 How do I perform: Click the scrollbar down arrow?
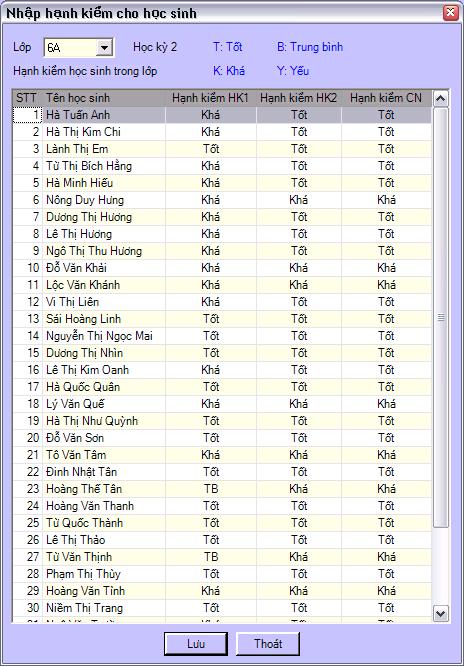point(441,613)
